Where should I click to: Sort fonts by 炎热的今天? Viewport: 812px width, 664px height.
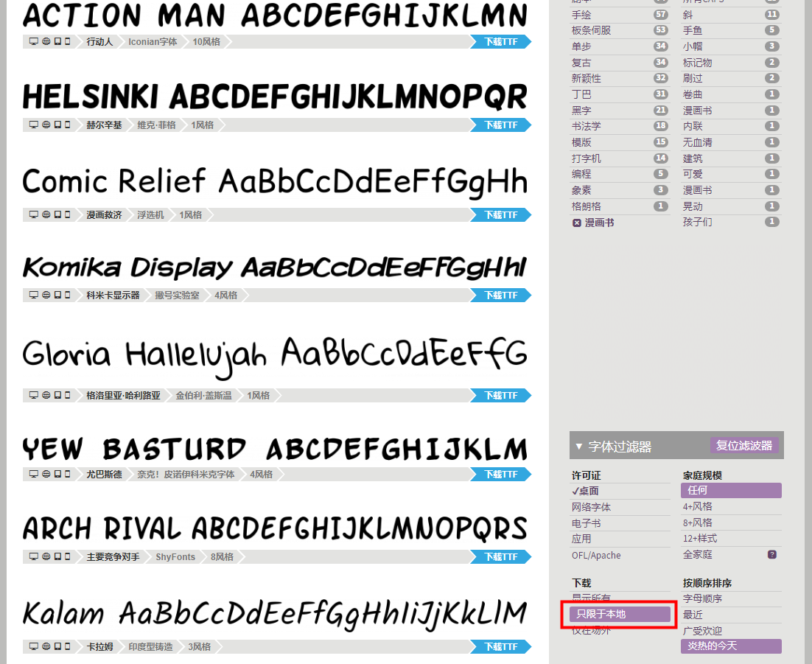coord(731,646)
